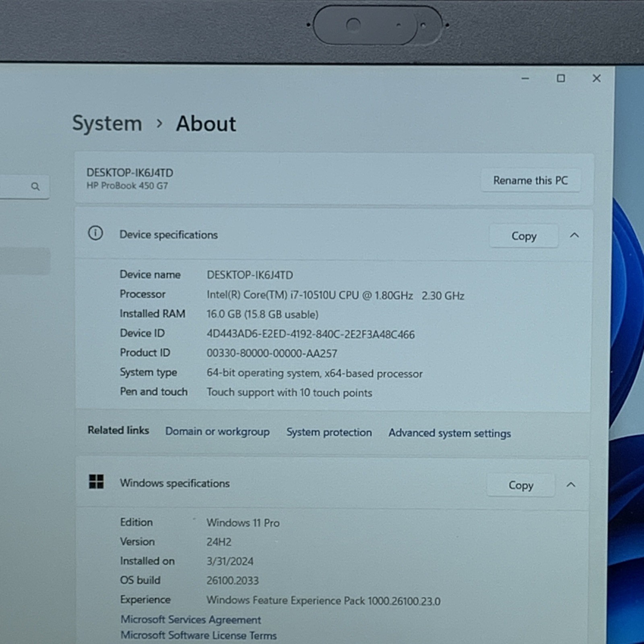The width and height of the screenshot is (644, 644).
Task: Open Domain or workgroup link
Action: coord(217,431)
